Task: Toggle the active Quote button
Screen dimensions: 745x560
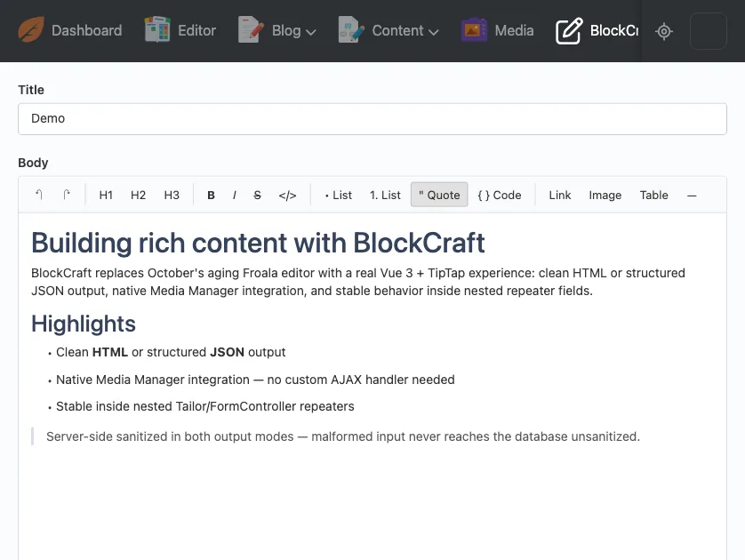Action: 439,195
